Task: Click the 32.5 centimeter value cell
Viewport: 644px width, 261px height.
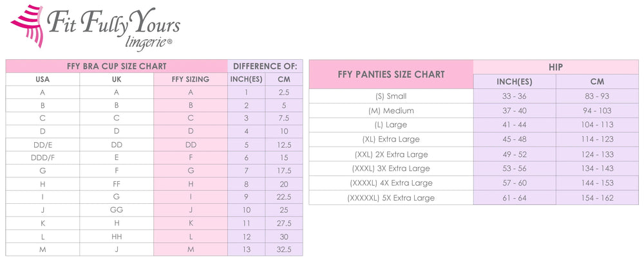Action: 284,249
